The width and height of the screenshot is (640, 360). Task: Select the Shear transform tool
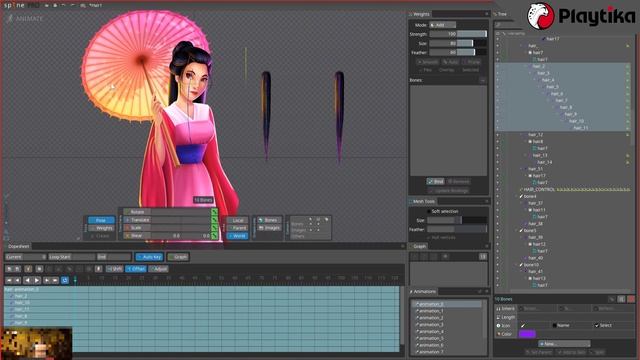[137, 236]
